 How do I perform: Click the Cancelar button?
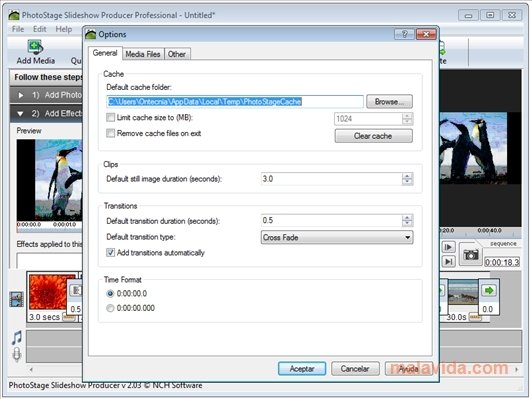pos(355,369)
